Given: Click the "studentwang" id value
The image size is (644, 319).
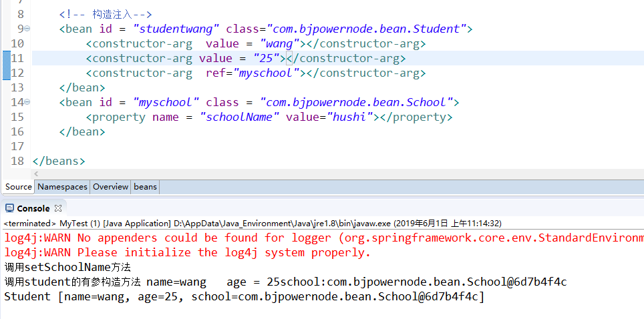Looking at the screenshot, I should tap(176, 29).
